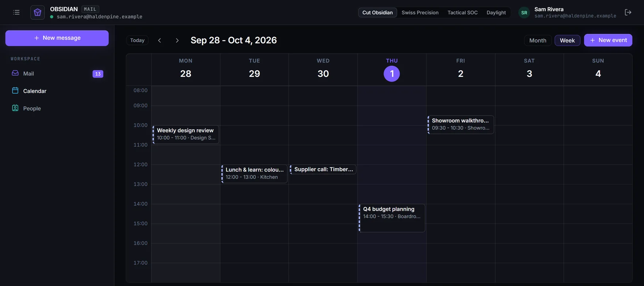Open People in the sidebar
644x286 pixels.
57,108
